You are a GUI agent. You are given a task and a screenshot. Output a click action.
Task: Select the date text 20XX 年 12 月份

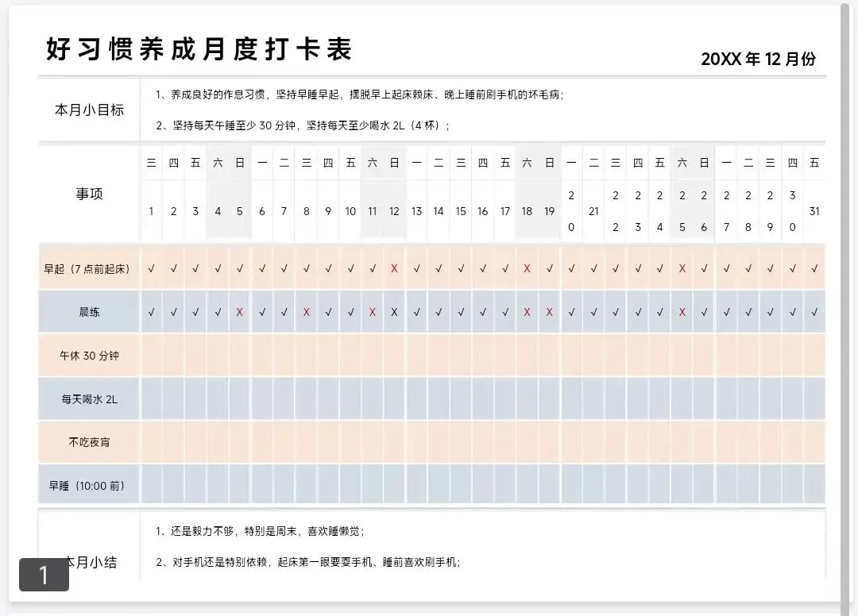pyautogui.click(x=759, y=59)
